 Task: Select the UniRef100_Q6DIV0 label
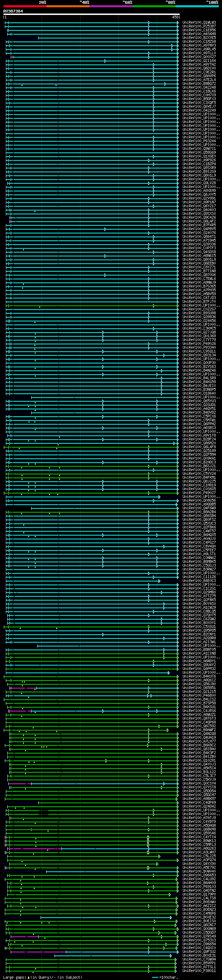[x=199, y=68]
